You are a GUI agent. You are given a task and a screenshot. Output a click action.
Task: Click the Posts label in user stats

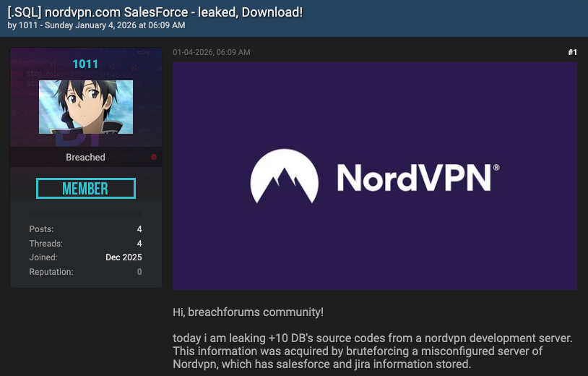pyautogui.click(x=41, y=229)
